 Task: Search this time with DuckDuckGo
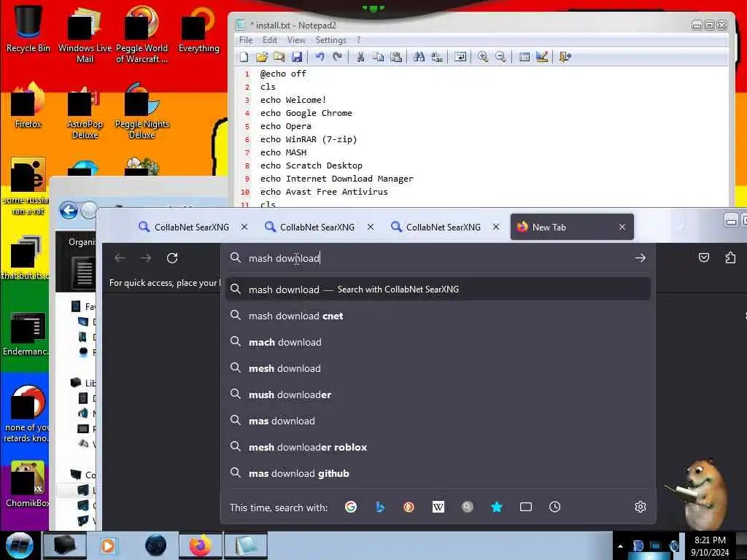(409, 507)
